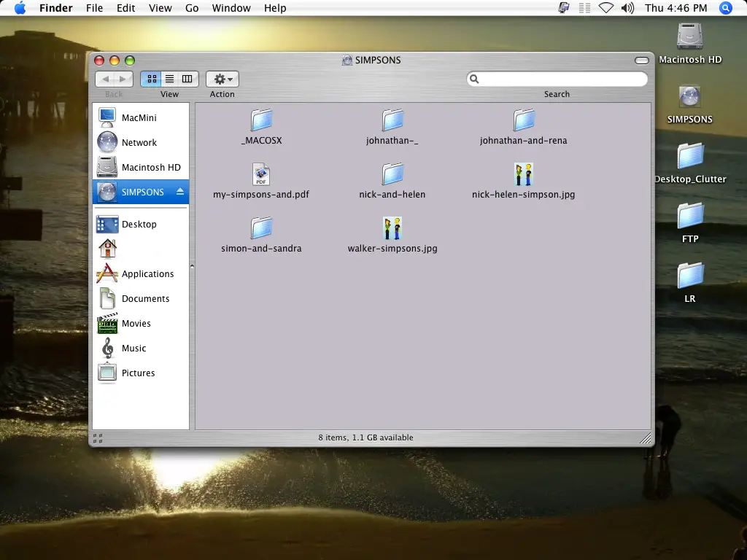This screenshot has height=560, width=747.
Task: Select FTP folder on desktop
Action: tap(690, 216)
